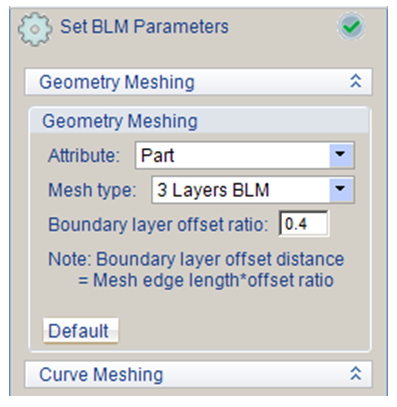Reset values with the Default button
The height and width of the screenshot is (407, 397).
click(x=80, y=331)
